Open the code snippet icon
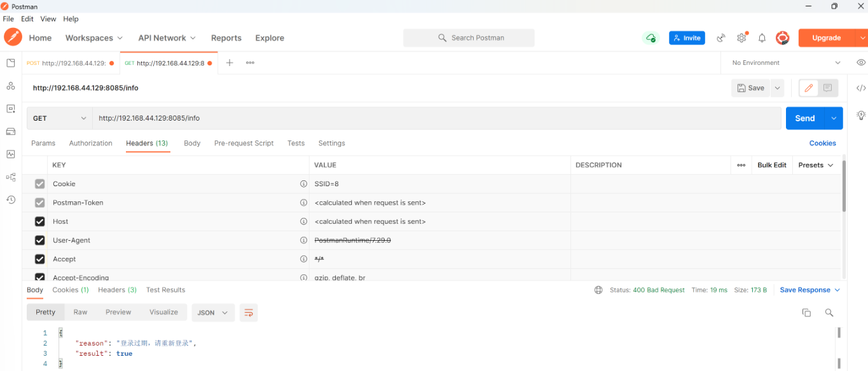Image resolution: width=868 pixels, height=371 pixels. click(861, 88)
